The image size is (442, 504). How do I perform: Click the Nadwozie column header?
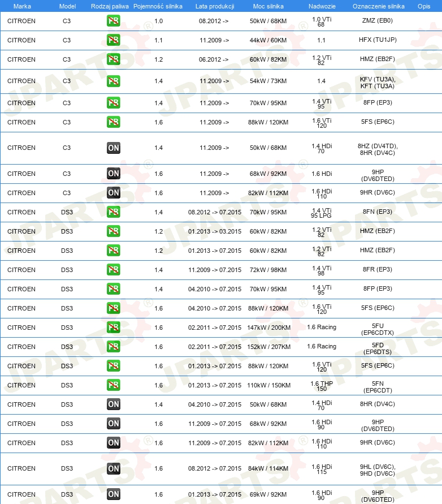pos(322,6)
